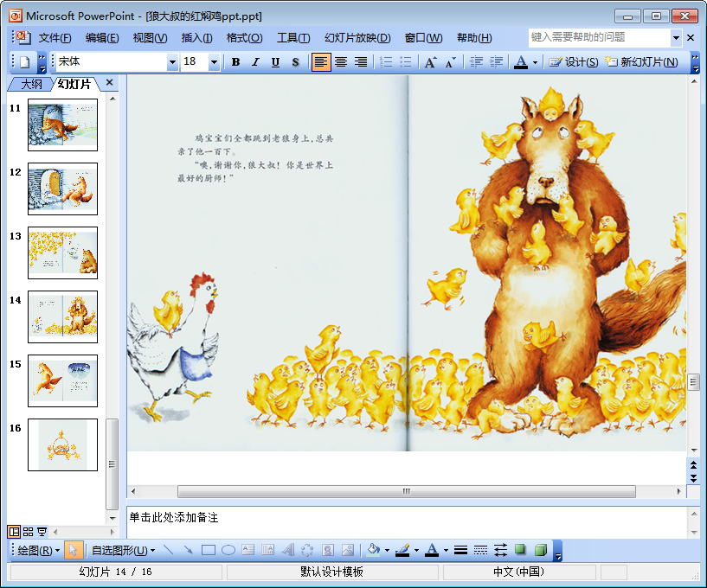
Task: Select the Line drawing tool
Action: pyautogui.click(x=169, y=550)
